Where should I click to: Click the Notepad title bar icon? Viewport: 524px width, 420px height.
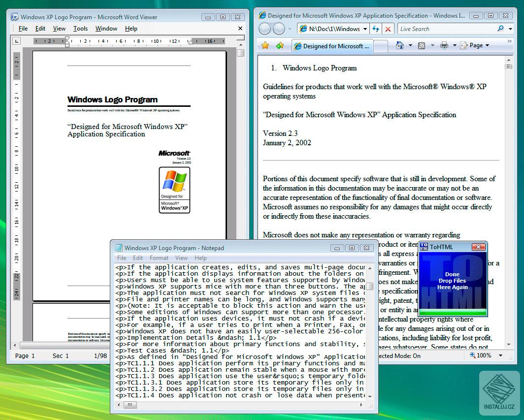coord(119,248)
